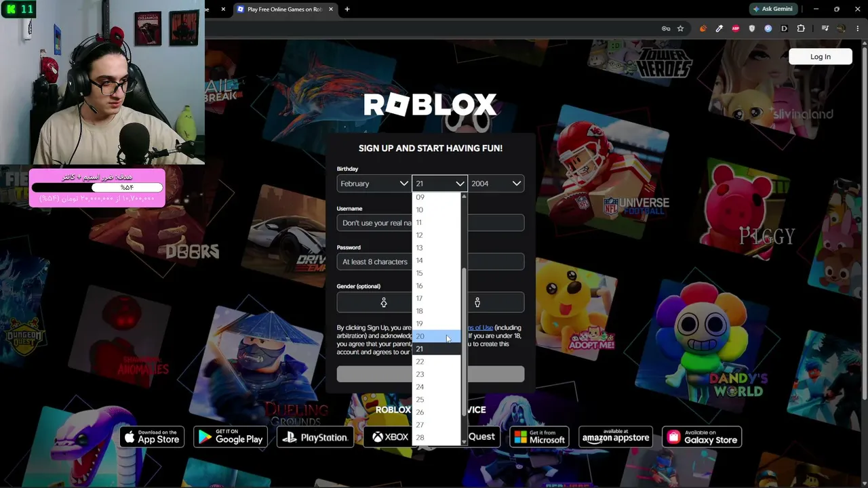Choose day 10 from the list

437,209
